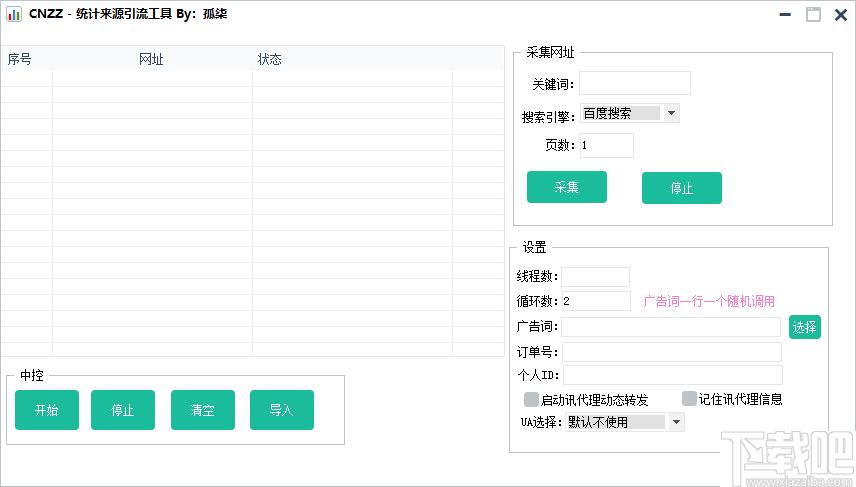Focus the 线程数 input field

pos(596,277)
